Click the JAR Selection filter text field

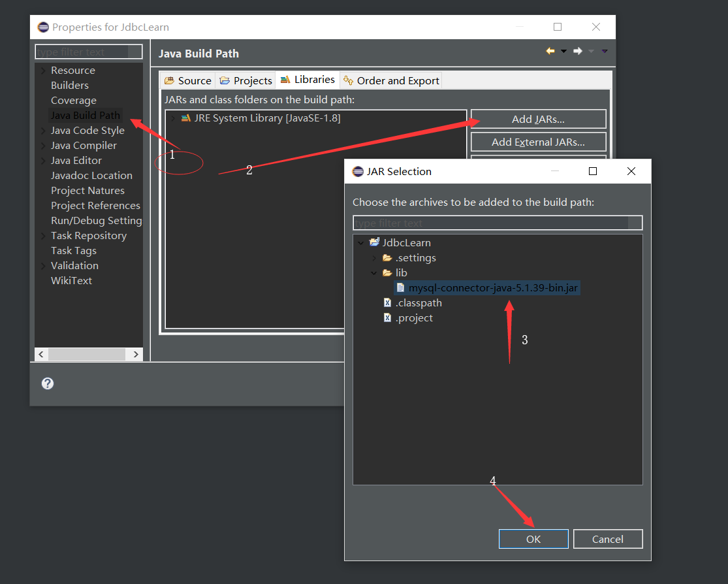(x=498, y=223)
